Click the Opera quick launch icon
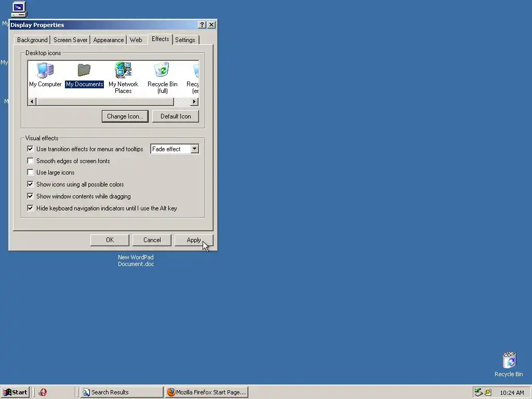 point(43,392)
